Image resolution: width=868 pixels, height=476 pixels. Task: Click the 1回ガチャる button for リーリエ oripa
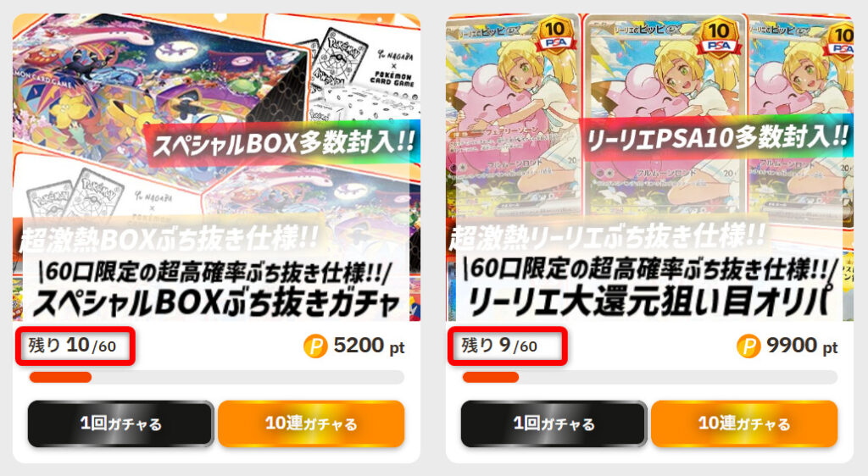[x=554, y=423]
